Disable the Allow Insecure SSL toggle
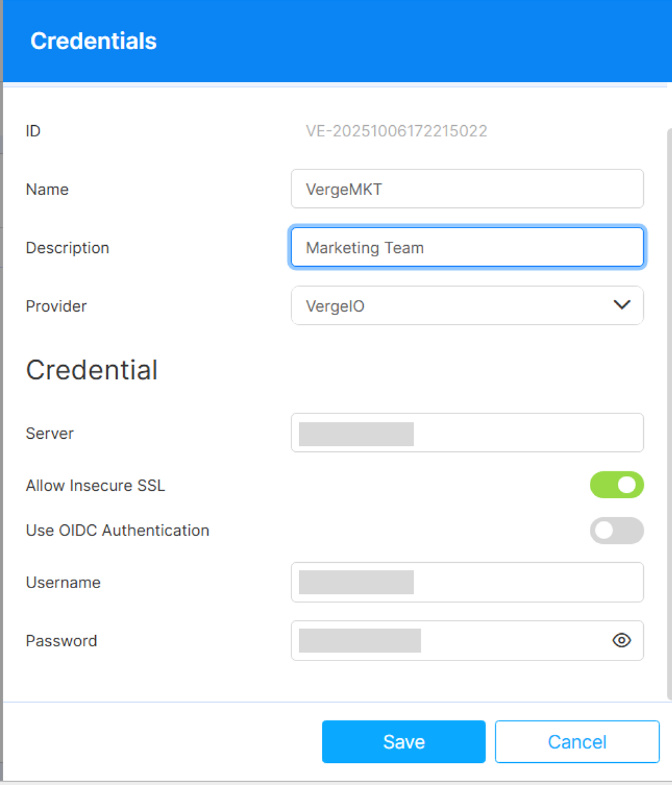 coord(616,485)
